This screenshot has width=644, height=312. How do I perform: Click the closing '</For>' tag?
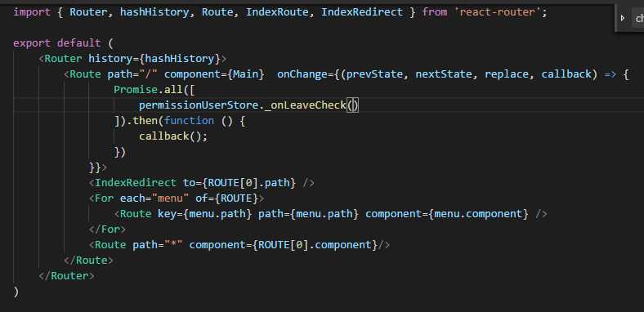coord(108,229)
